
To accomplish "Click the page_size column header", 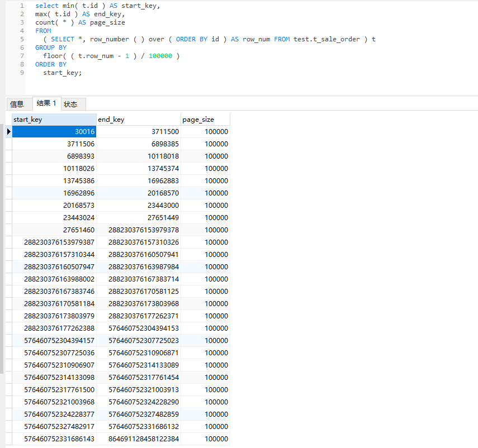I will coord(205,120).
